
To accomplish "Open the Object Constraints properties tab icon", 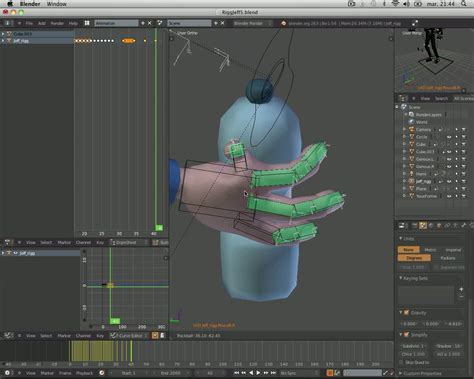I will [447, 226].
